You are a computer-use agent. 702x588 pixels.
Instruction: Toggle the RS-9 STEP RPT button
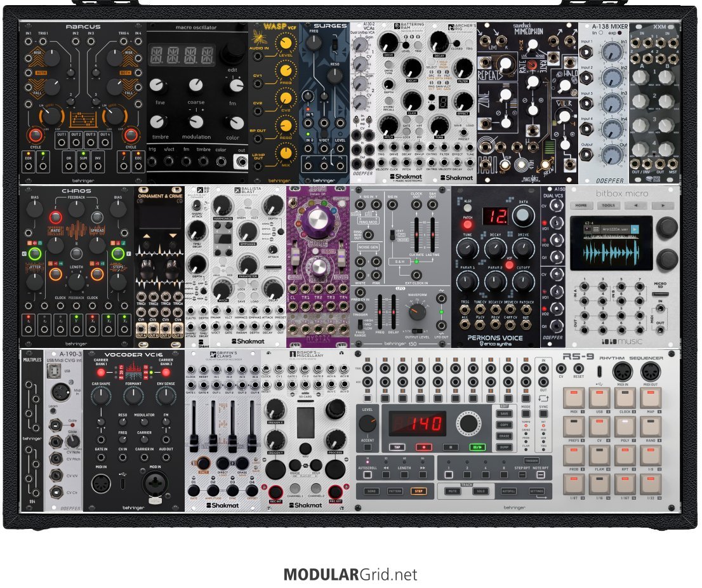[522, 475]
